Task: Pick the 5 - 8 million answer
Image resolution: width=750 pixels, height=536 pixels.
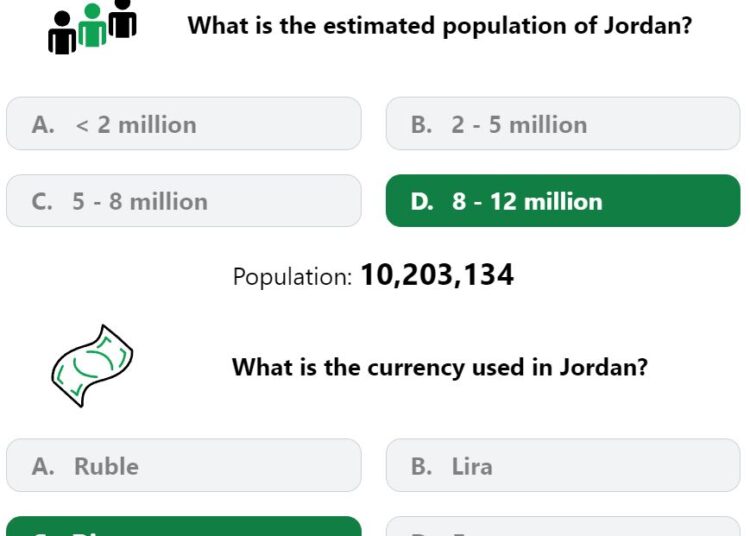Action: tap(184, 201)
